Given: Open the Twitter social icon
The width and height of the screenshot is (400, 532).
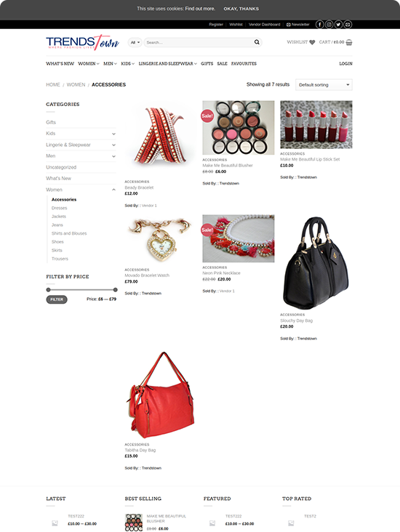Looking at the screenshot, I should tap(338, 25).
